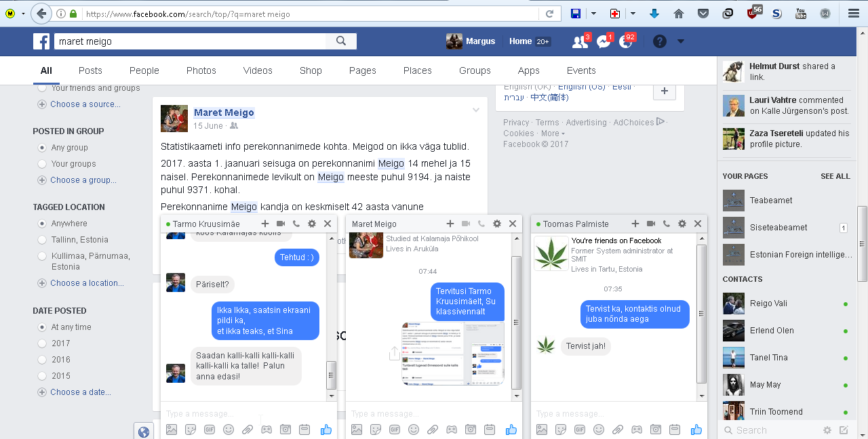Open the language add plus button
The height and width of the screenshot is (439, 868).
coord(665,91)
